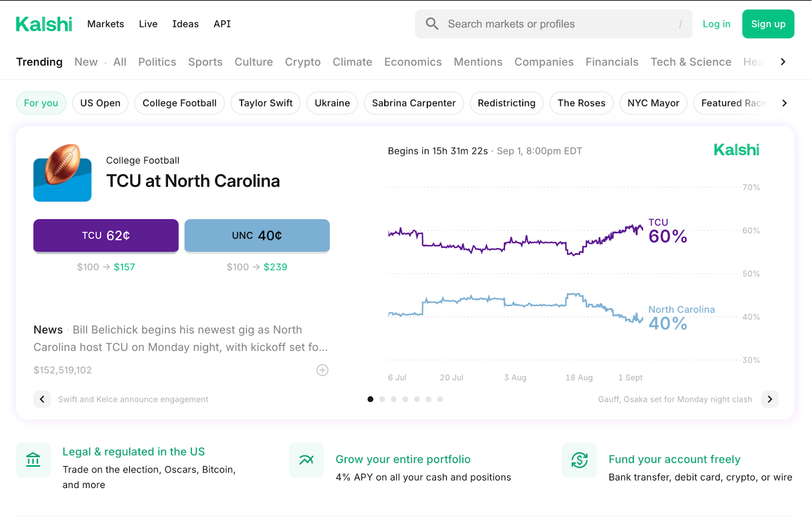Open the Crypto category tab
This screenshot has height=521, width=812.
(302, 62)
